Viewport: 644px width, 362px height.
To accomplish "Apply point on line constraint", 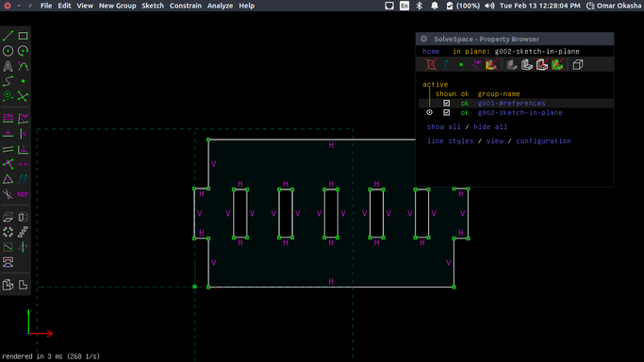I will pos(8,164).
